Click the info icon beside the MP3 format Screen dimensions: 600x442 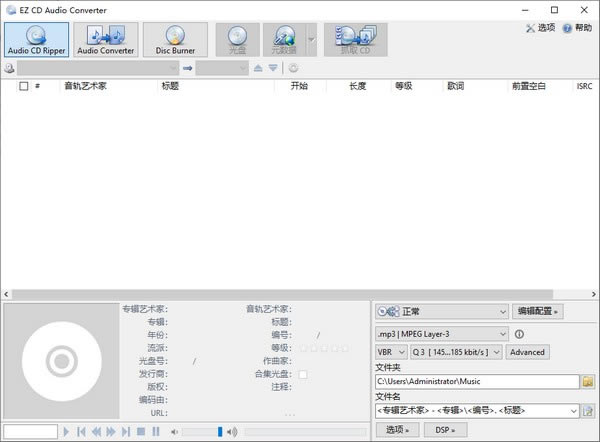(520, 334)
